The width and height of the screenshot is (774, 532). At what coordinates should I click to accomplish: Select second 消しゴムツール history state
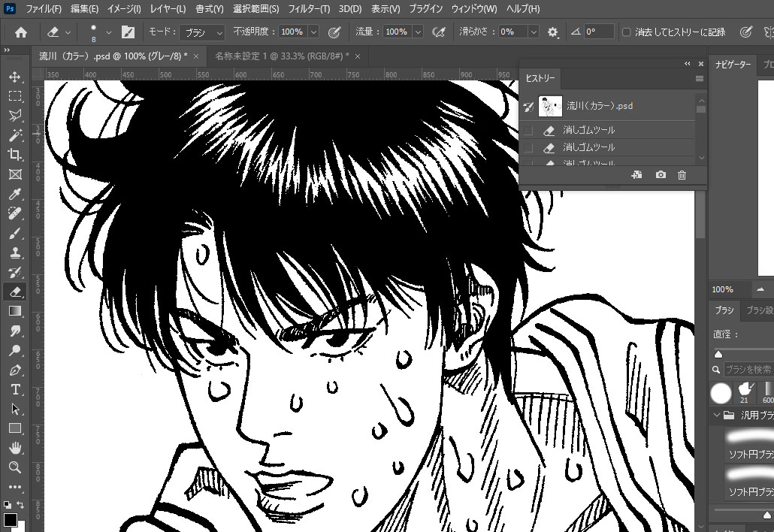point(608,147)
